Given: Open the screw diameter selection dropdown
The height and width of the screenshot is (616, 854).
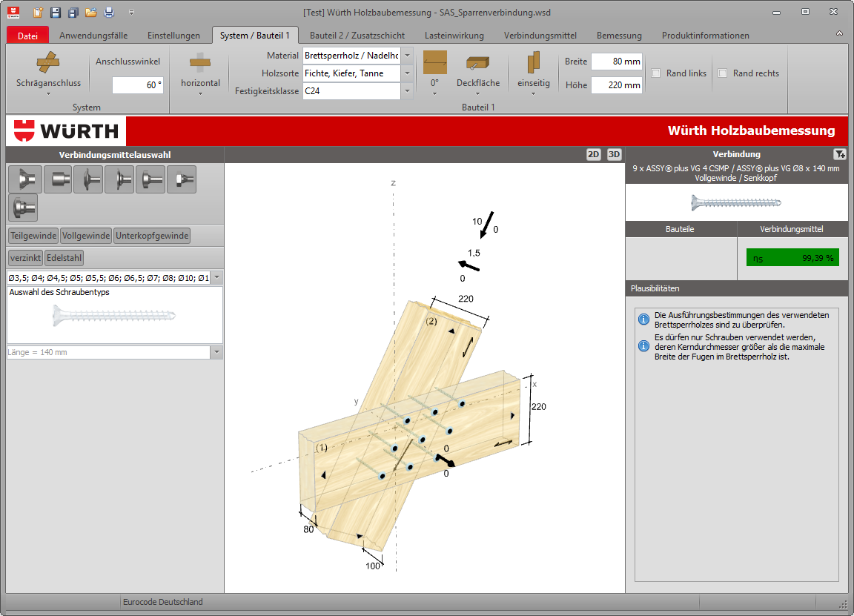Looking at the screenshot, I should pyautogui.click(x=216, y=278).
